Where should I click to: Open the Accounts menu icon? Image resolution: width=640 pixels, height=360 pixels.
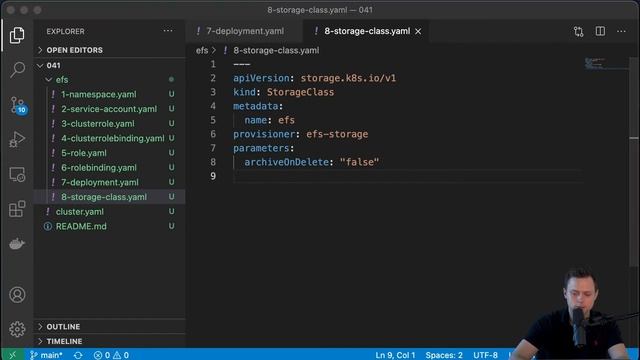pos(17,295)
